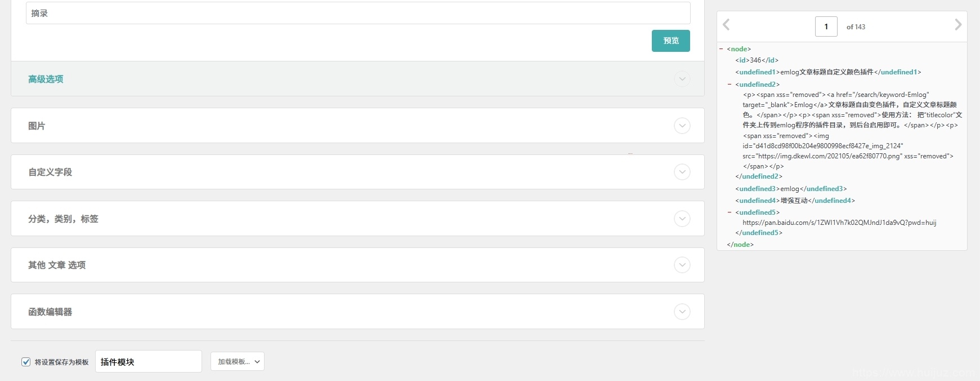
Task: Open the 高级选项 panel header
Action: [357, 79]
